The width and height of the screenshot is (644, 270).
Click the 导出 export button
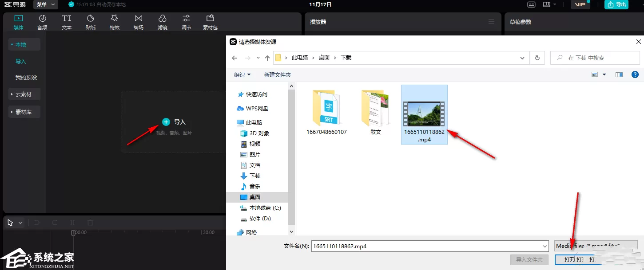coord(616,4)
